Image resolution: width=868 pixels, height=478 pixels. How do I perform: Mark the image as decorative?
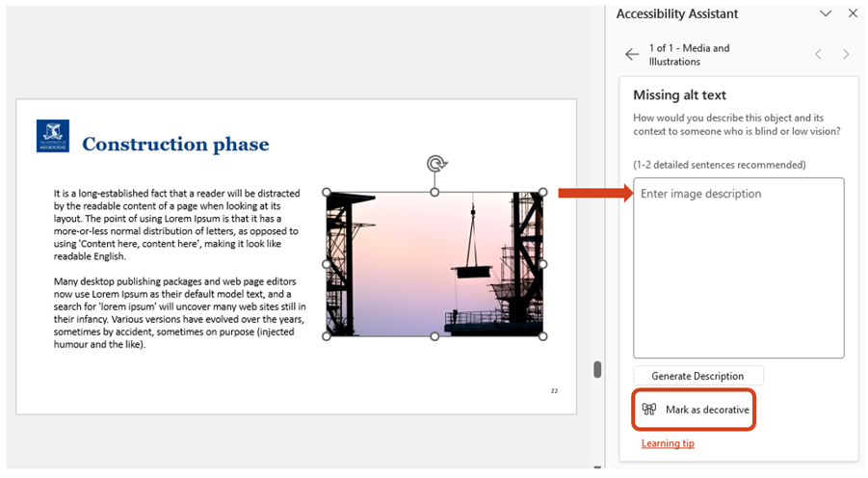point(694,410)
